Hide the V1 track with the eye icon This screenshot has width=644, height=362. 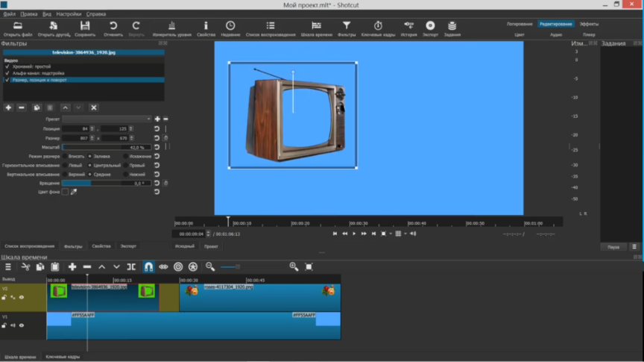(x=22, y=325)
